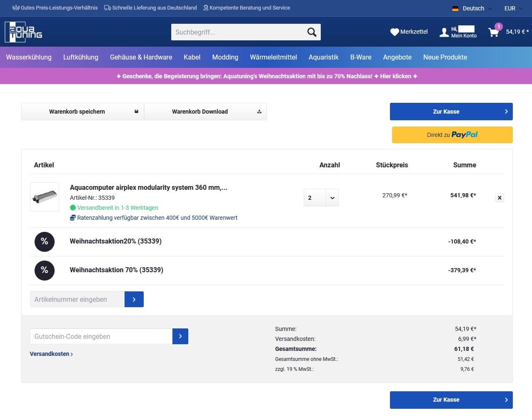Image resolution: width=532 pixels, height=420 pixels.
Task: Click the price-performance icon in the top bar
Action: coord(16,8)
